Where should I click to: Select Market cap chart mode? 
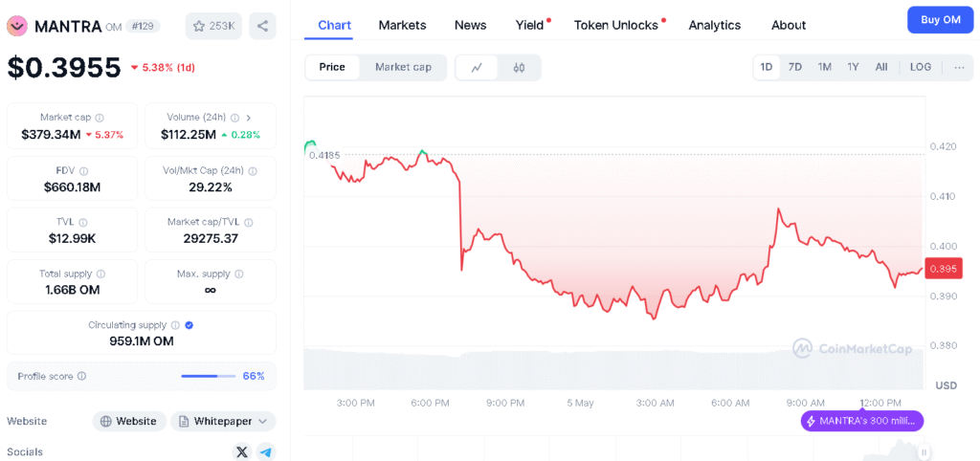pyautogui.click(x=403, y=68)
